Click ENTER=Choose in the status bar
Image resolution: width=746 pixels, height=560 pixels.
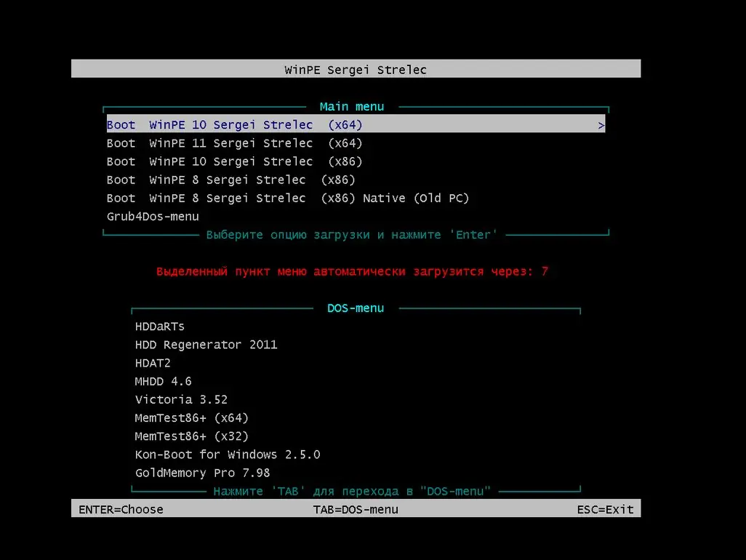point(120,509)
